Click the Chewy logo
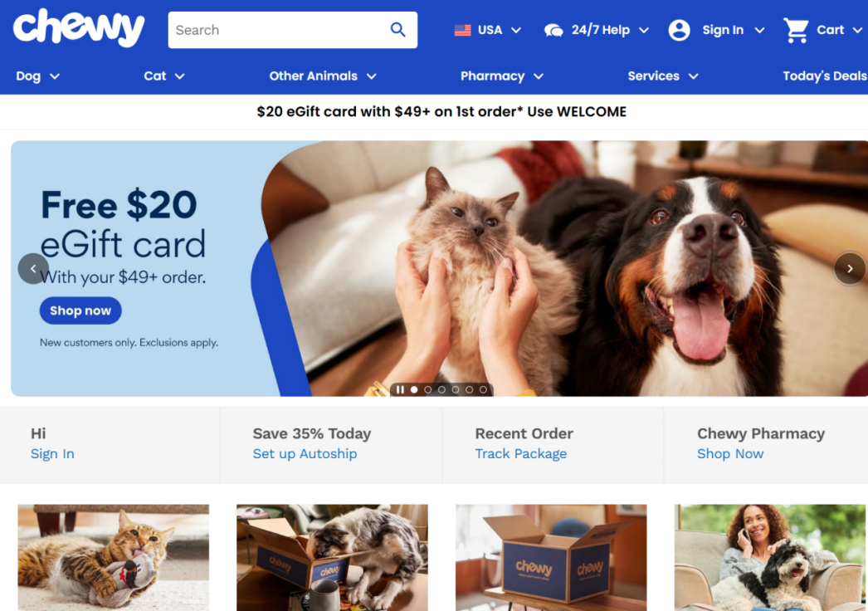The height and width of the screenshot is (611, 868). (x=79, y=27)
